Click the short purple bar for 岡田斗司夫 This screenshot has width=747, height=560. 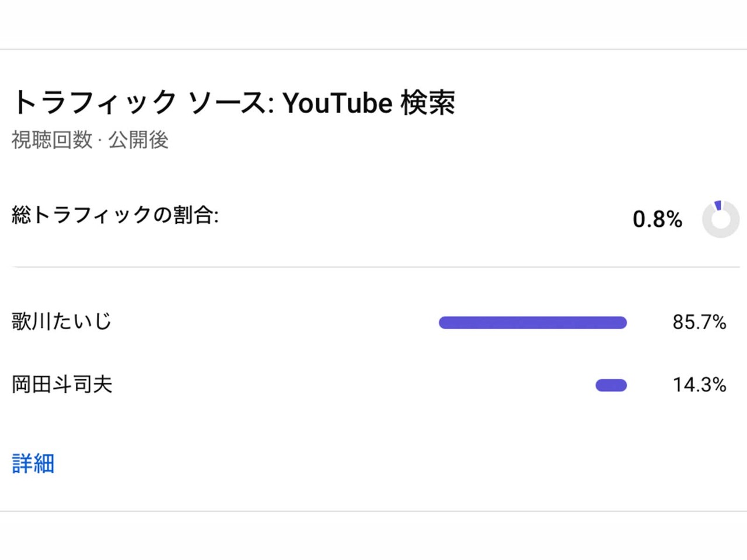coord(611,385)
